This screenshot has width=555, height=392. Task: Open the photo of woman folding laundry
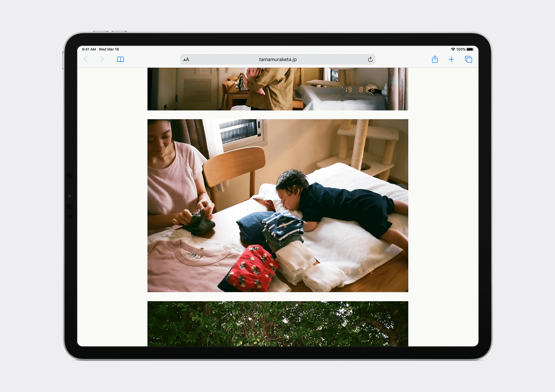pyautogui.click(x=278, y=205)
